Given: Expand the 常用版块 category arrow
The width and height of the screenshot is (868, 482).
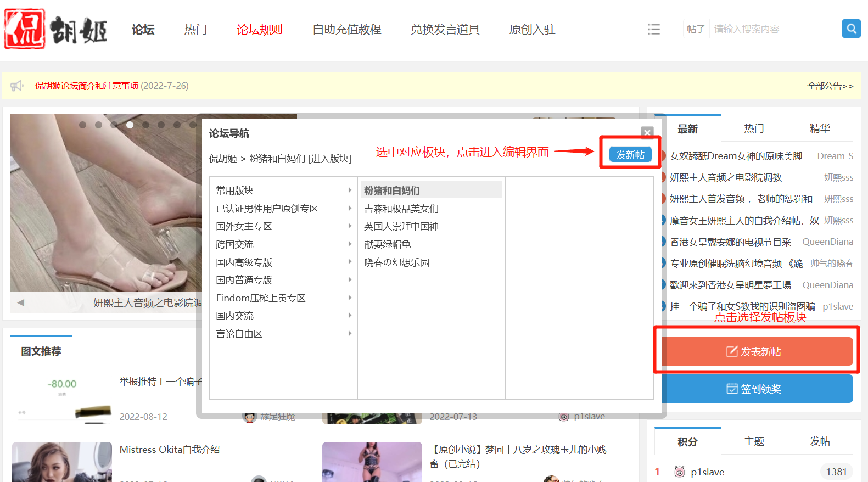Looking at the screenshot, I should 350,190.
